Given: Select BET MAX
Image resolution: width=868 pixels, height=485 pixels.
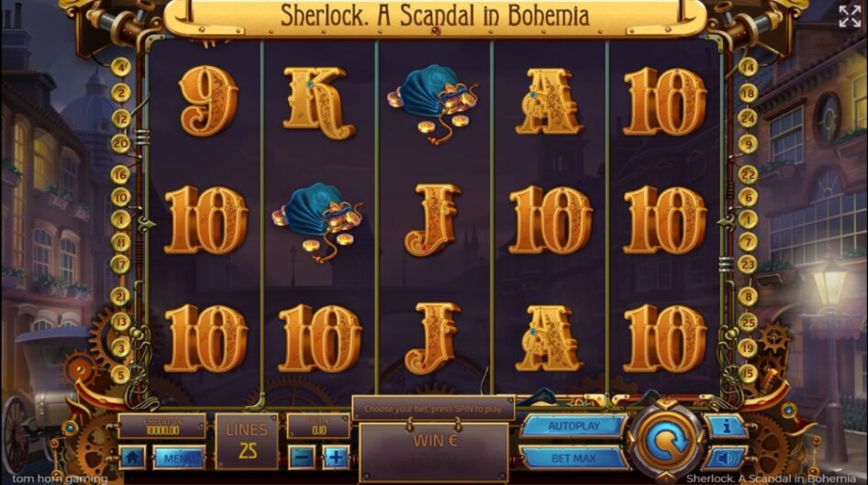Looking at the screenshot, I should click(x=573, y=458).
